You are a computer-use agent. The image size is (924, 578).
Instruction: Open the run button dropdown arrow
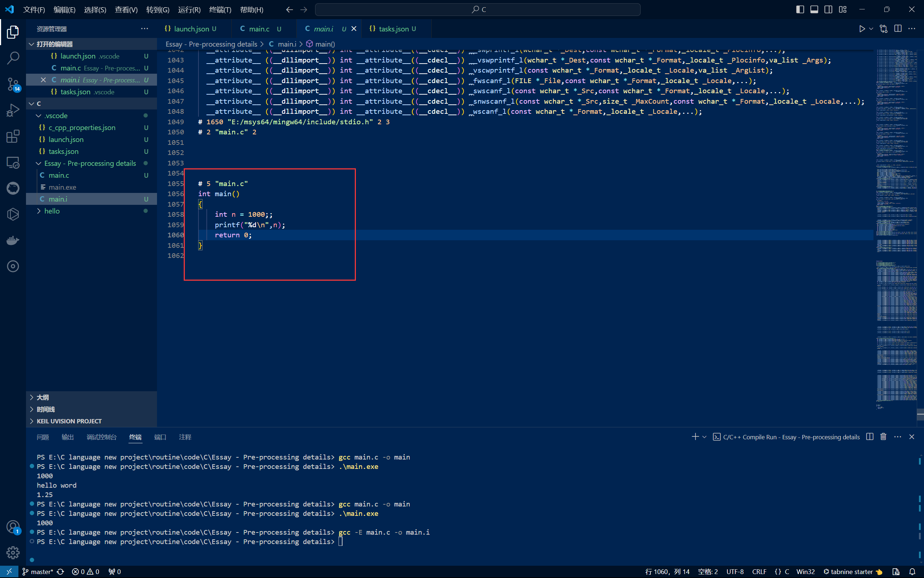871,29
